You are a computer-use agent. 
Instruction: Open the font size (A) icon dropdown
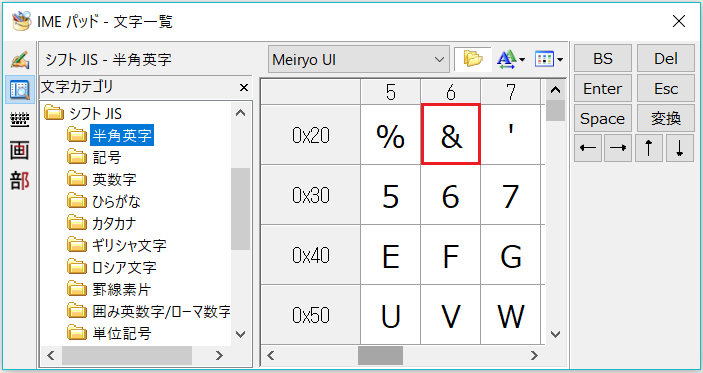(511, 59)
